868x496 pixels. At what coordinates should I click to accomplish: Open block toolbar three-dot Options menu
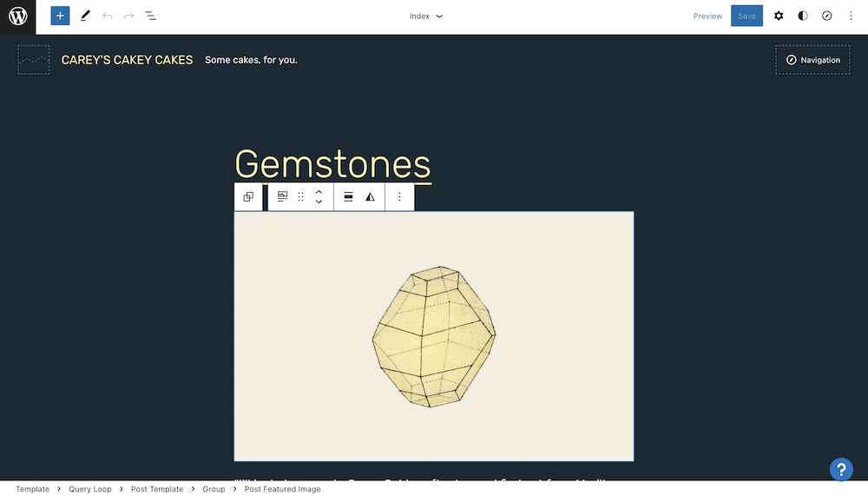(x=399, y=197)
